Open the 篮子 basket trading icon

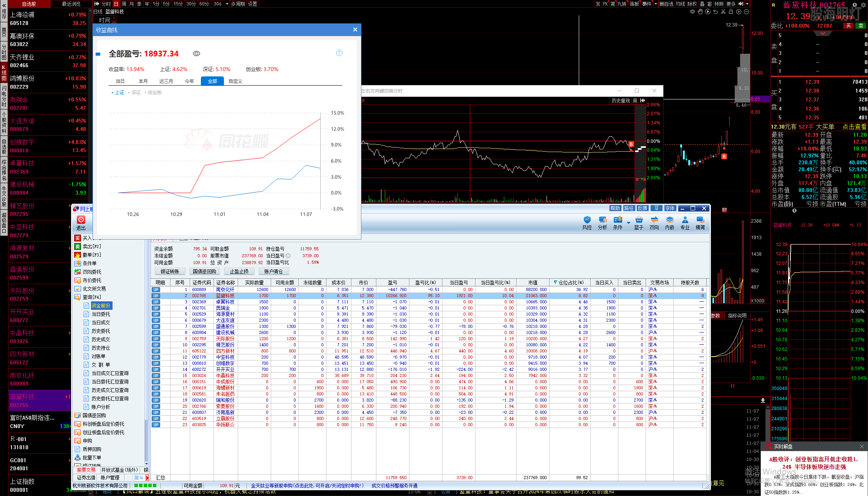[639, 223]
